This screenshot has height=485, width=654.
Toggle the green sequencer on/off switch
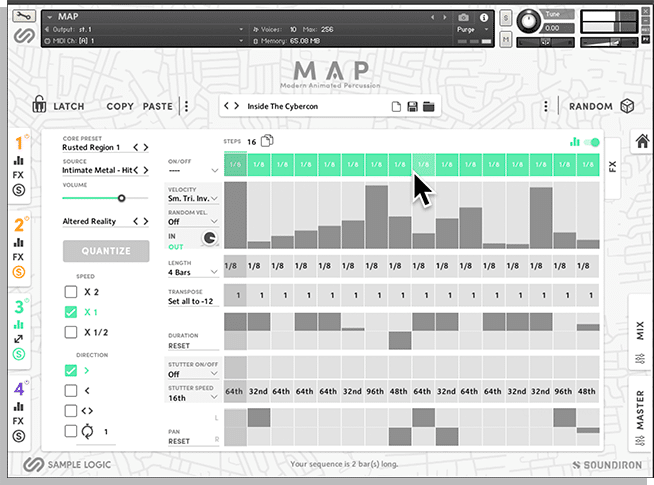[x=594, y=142]
